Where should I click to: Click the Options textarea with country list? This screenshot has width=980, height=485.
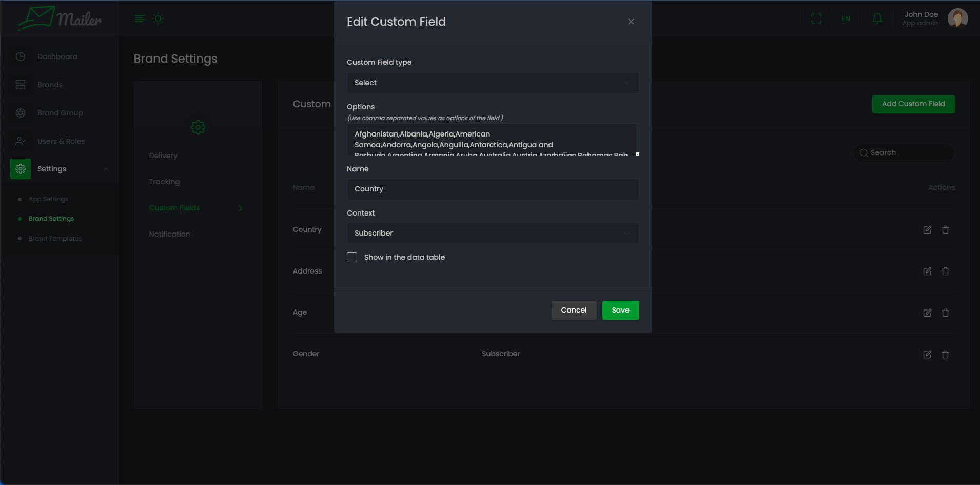[492, 140]
